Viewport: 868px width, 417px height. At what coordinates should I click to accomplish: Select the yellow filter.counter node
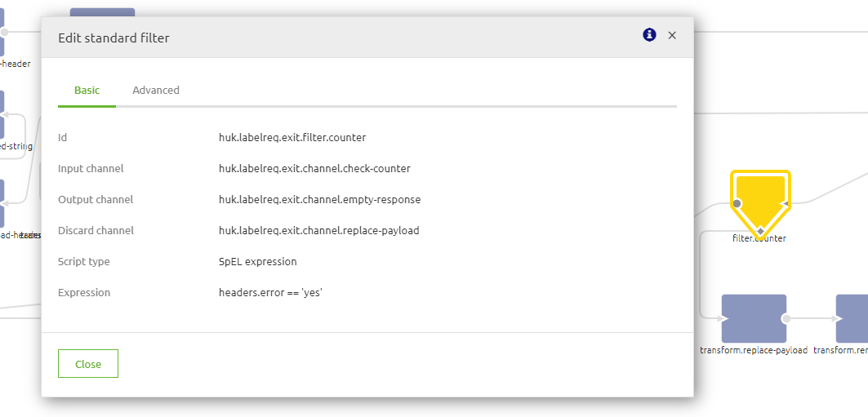pos(760,194)
